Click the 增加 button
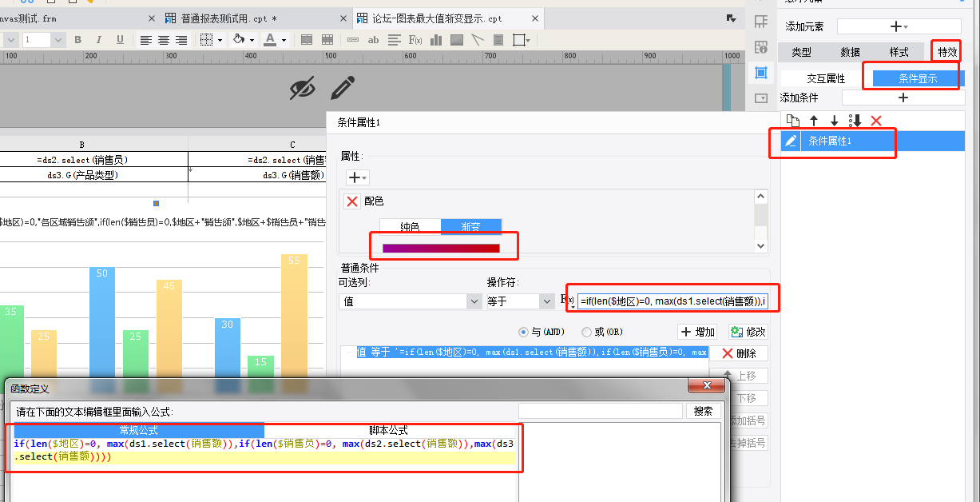980x502 pixels. [697, 332]
